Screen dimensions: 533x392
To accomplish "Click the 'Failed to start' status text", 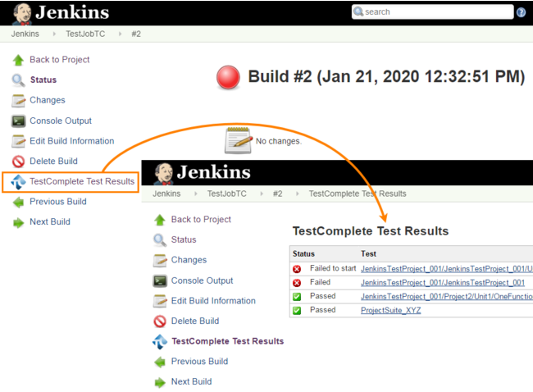I will coord(333,269).
